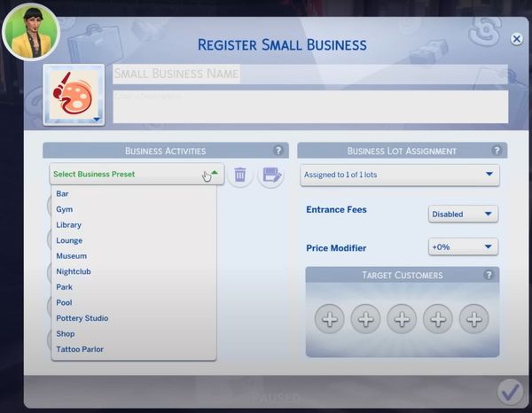Select Bar from the preset list
The height and width of the screenshot is (413, 532).
tap(63, 194)
